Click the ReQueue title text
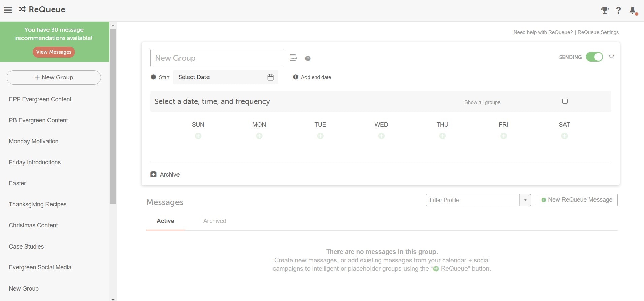The image size is (644, 301). pos(47,9)
